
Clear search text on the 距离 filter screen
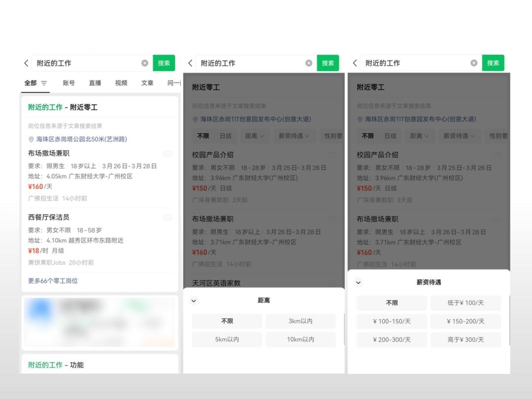pyautogui.click(x=309, y=63)
